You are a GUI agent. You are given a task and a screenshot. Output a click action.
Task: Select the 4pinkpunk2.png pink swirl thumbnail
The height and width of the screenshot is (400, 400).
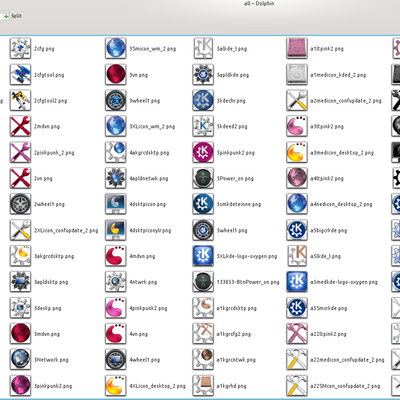(116, 308)
